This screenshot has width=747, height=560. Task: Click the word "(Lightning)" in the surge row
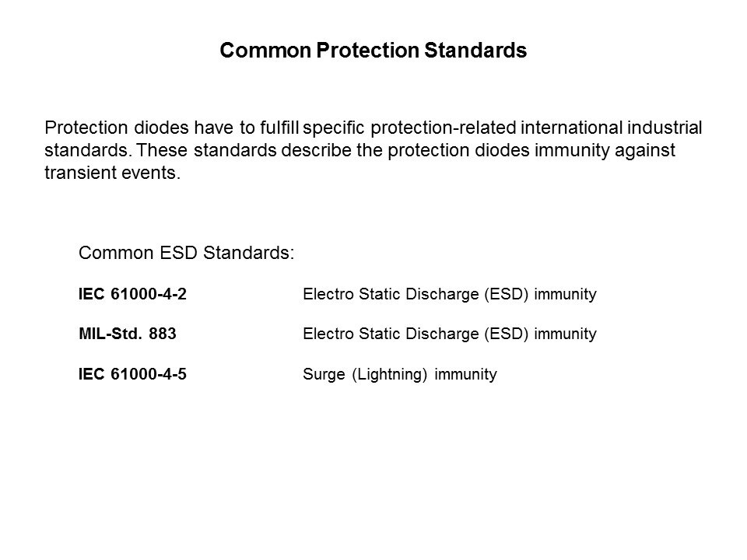pos(389,375)
